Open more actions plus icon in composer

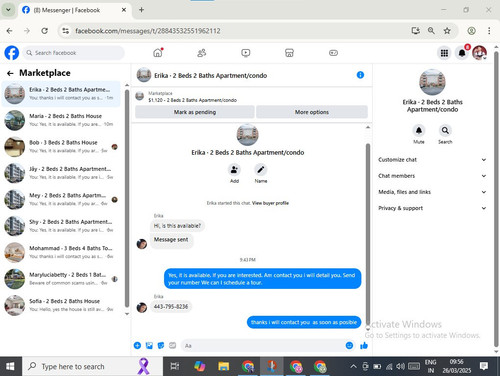(137, 345)
